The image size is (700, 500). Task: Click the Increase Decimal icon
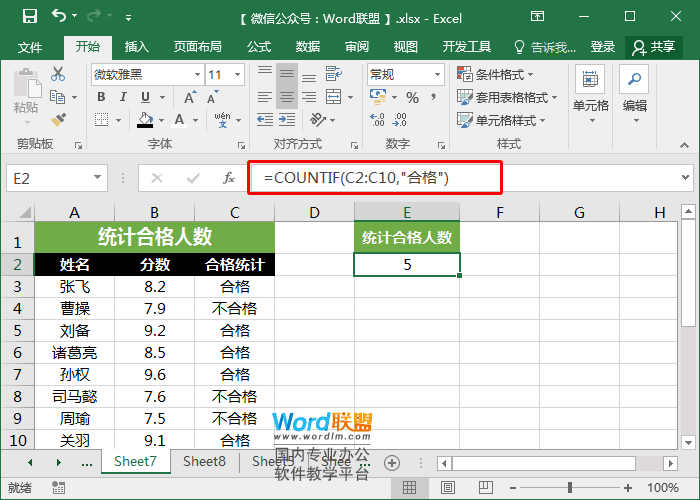[377, 120]
